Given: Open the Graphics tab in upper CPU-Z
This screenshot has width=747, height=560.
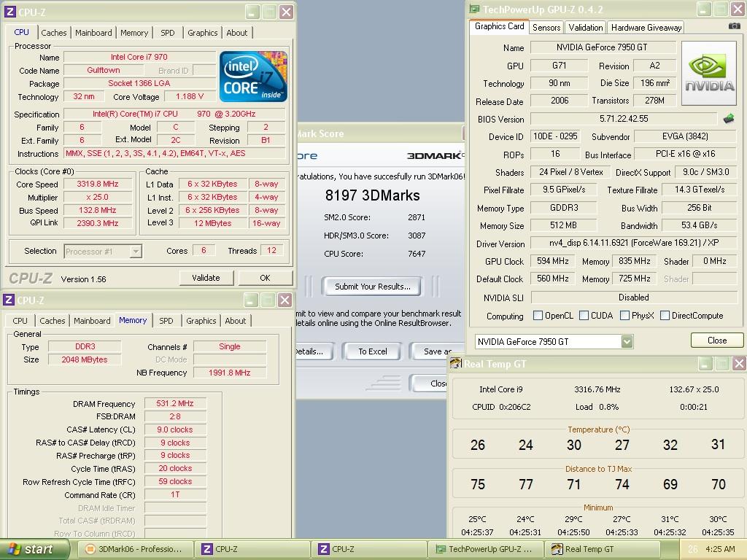Looking at the screenshot, I should 203,33.
